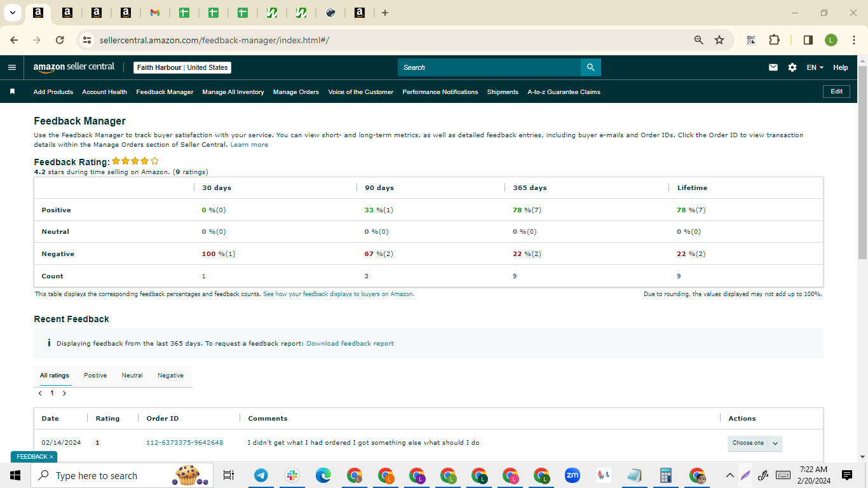Go to previous feedback page arrow
This screenshot has height=488, width=868.
coord(40,393)
